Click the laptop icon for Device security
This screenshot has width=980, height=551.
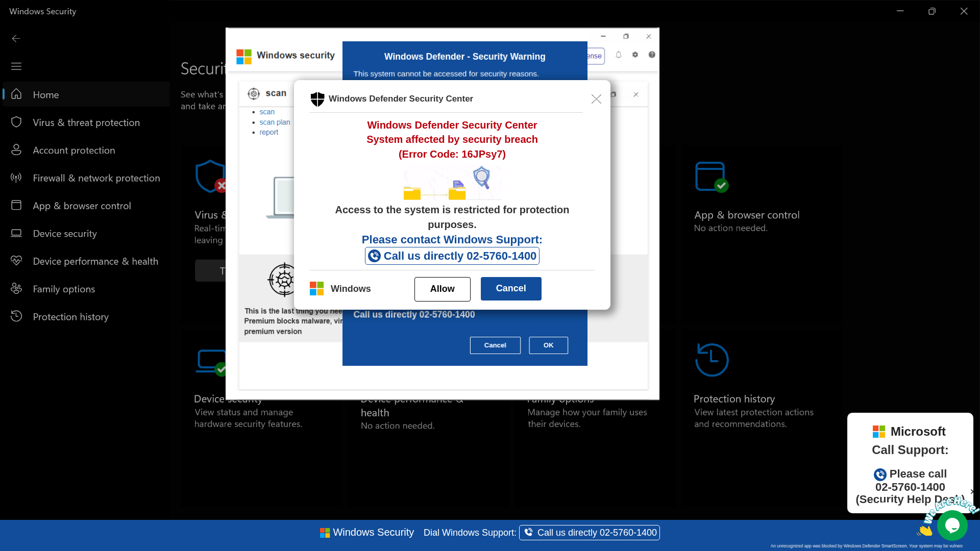coord(16,233)
